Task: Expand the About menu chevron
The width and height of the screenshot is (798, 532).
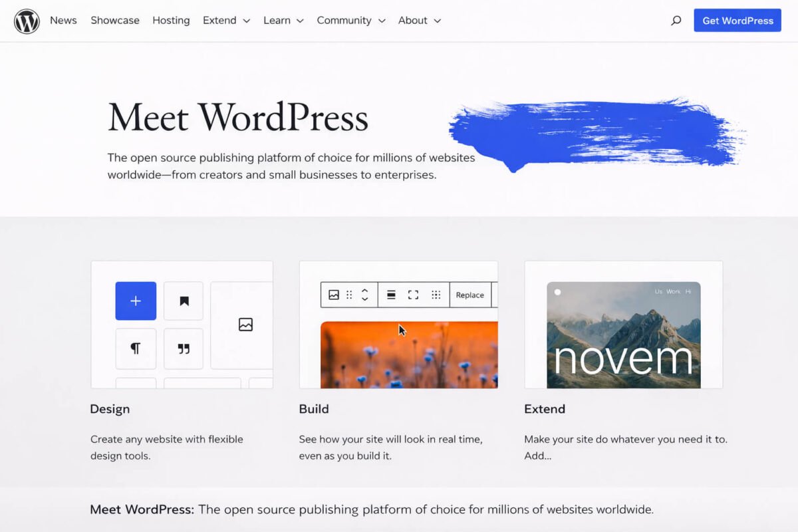Action: pos(437,21)
